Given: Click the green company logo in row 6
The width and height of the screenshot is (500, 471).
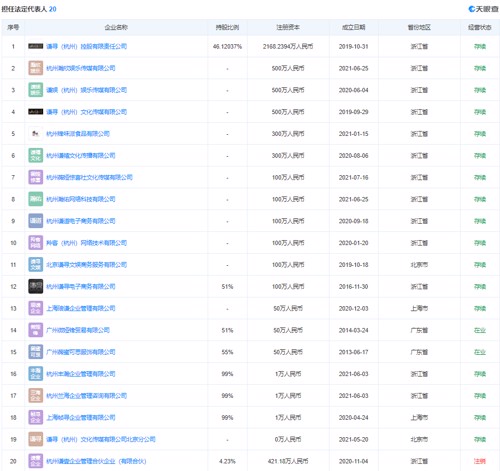Looking at the screenshot, I should [x=35, y=155].
